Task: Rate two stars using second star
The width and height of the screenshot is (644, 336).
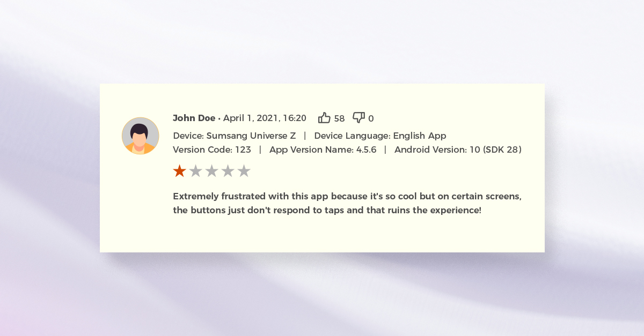Action: (195, 171)
